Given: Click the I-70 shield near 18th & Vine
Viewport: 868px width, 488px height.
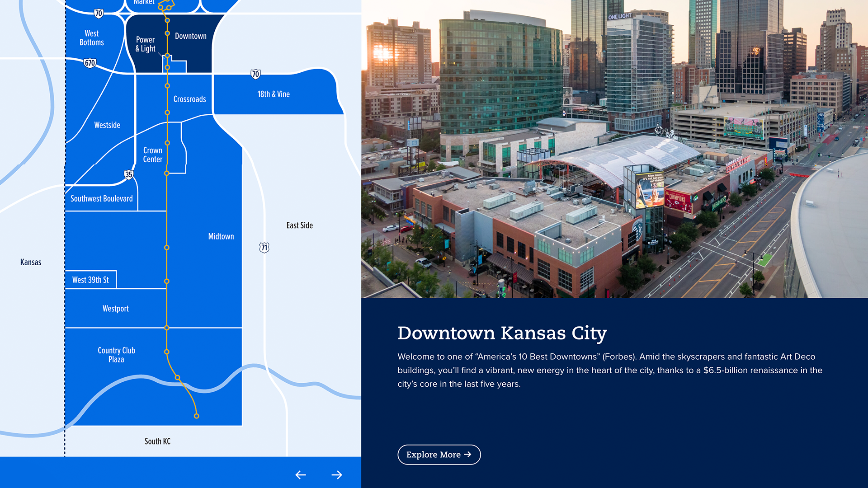Looking at the screenshot, I should [x=255, y=74].
